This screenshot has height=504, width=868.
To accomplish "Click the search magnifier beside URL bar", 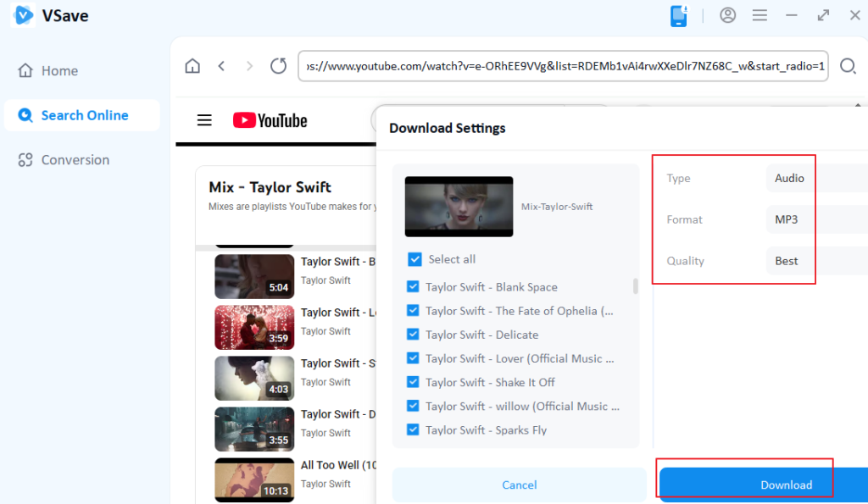I will 847,66.
